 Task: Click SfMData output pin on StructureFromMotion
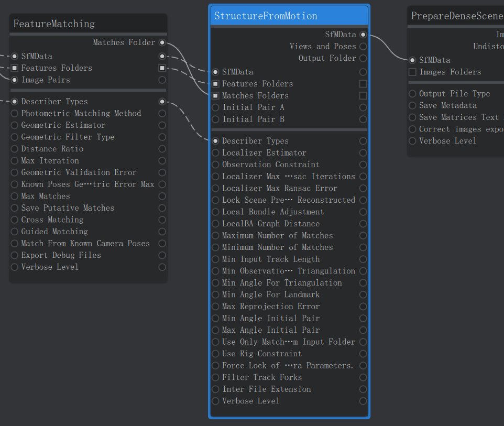[x=363, y=35]
